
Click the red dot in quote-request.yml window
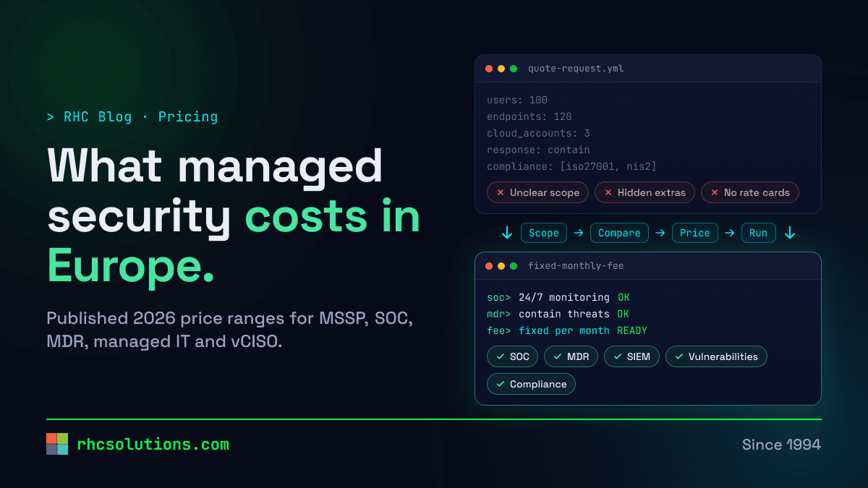coord(489,69)
